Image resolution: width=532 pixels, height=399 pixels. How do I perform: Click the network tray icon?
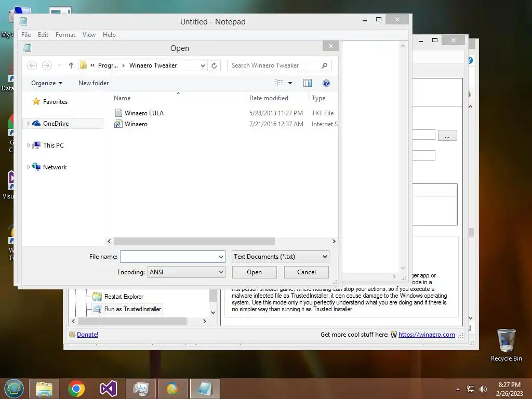[471, 389]
